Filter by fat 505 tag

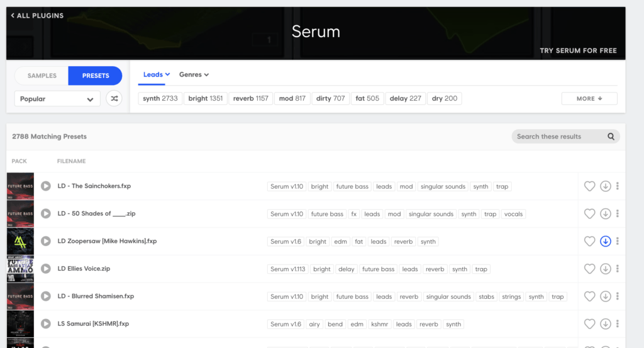367,99
